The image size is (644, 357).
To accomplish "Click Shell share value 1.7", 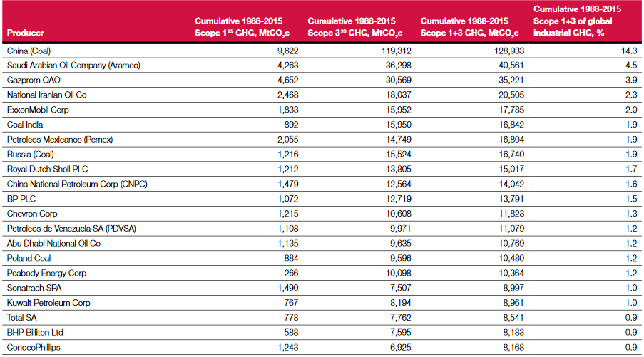I will point(632,169).
